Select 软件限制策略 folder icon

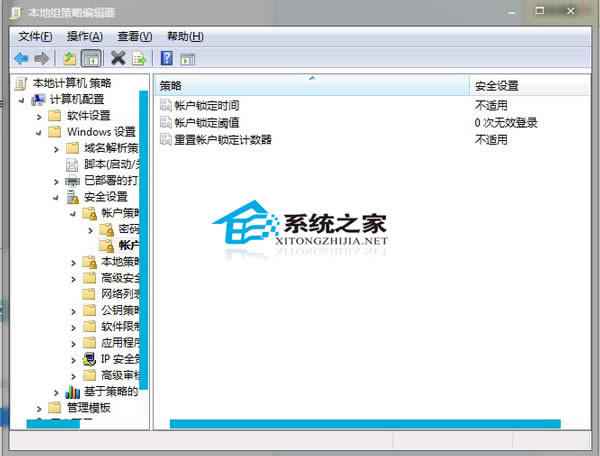pyautogui.click(x=90, y=326)
